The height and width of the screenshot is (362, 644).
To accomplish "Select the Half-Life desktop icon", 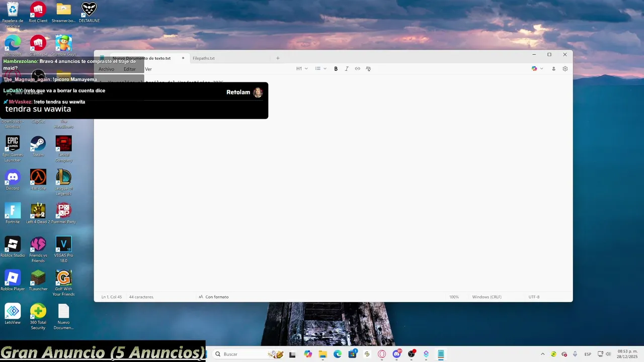I will (x=38, y=180).
